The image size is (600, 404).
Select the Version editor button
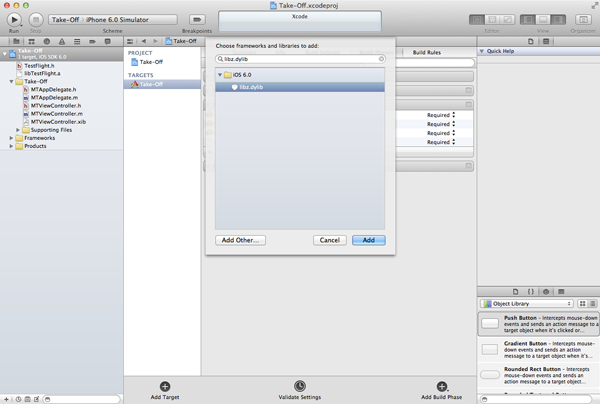(x=507, y=20)
